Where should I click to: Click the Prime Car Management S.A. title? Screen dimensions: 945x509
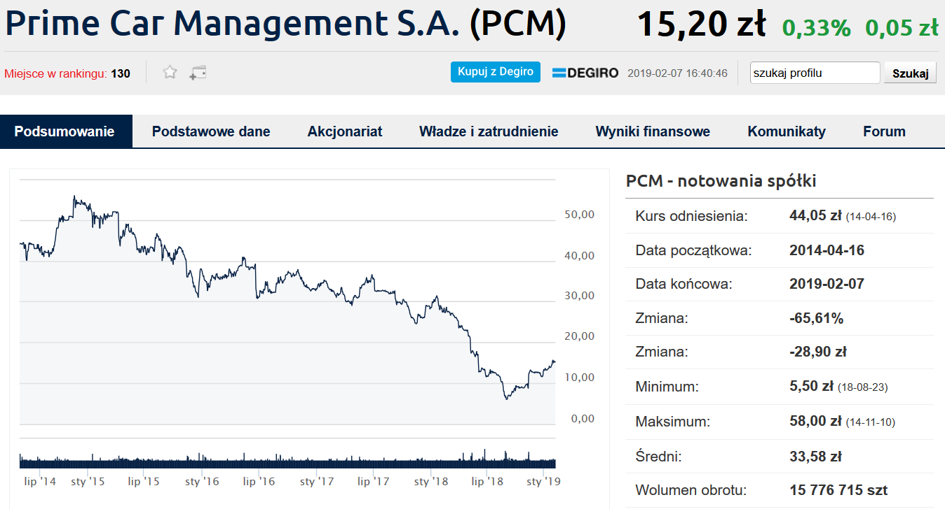[285, 24]
